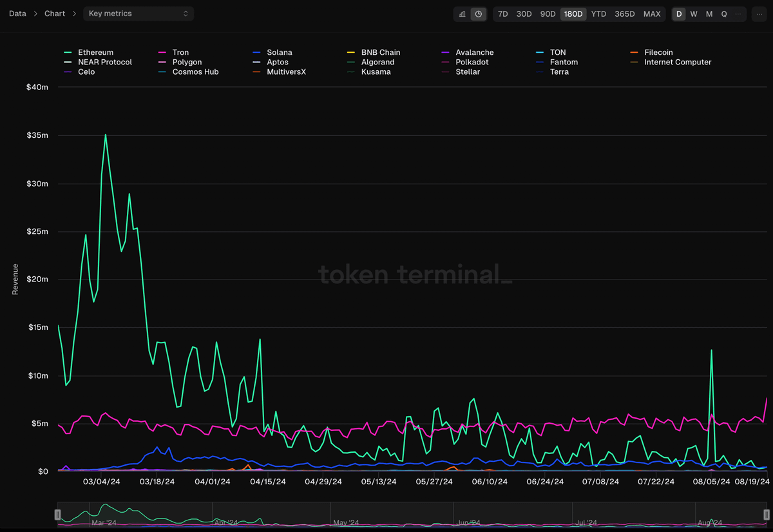Click the 08/19/24 x-axis date
773x532 pixels.
coord(752,481)
